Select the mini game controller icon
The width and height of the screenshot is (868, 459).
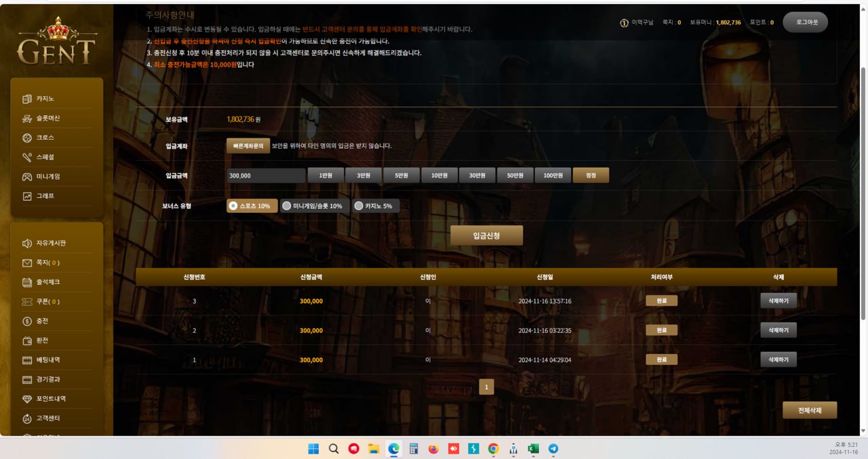27,177
